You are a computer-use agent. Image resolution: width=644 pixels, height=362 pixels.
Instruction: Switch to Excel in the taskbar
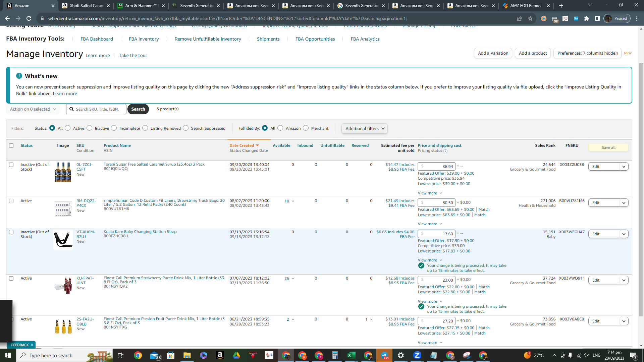(352, 355)
